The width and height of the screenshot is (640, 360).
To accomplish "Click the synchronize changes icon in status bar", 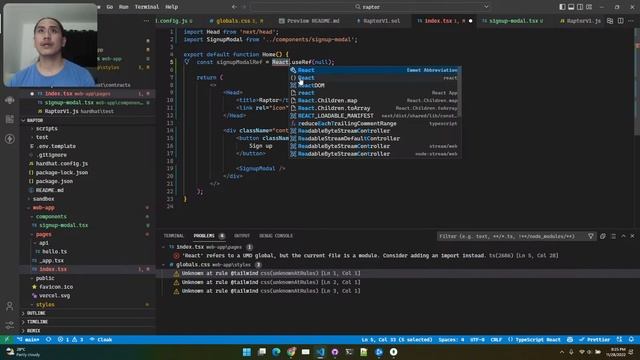I will click(x=49, y=340).
